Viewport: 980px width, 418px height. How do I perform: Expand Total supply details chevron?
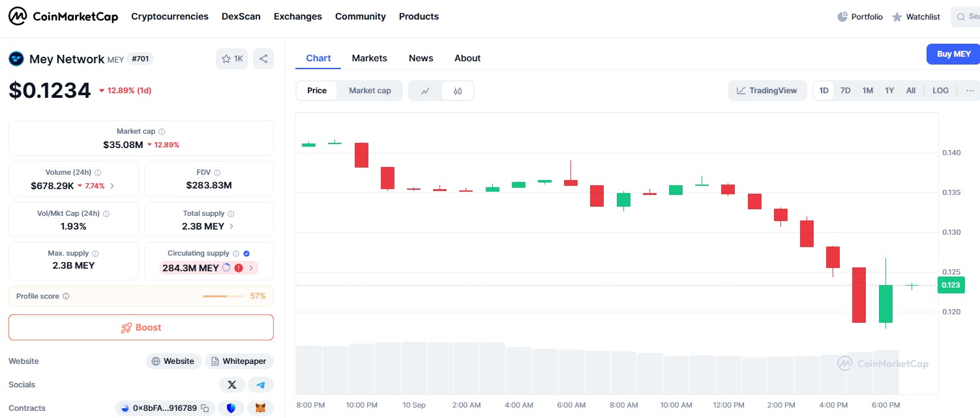tap(231, 226)
